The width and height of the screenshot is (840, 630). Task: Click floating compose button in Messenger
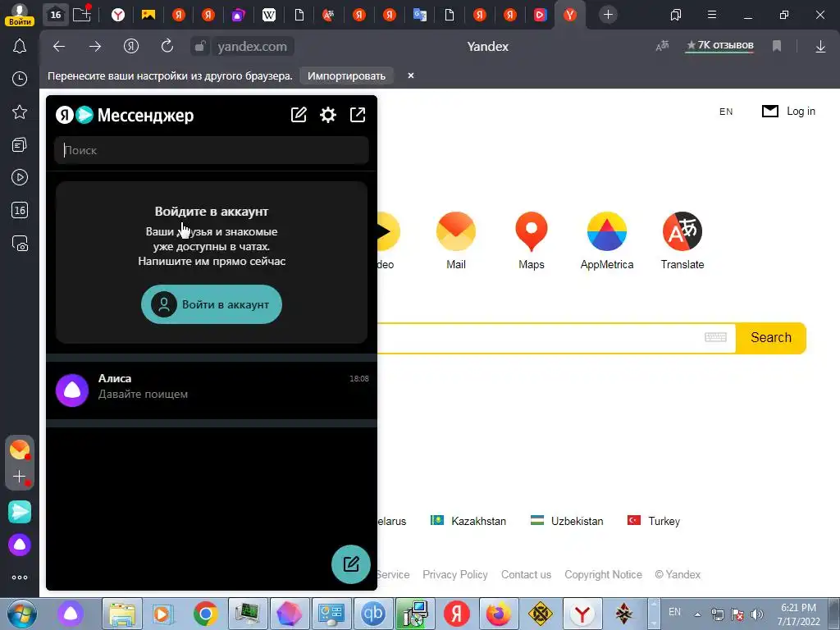tap(351, 564)
